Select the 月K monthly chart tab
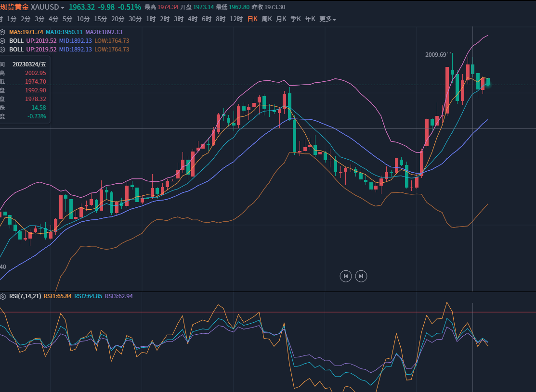 (281, 19)
